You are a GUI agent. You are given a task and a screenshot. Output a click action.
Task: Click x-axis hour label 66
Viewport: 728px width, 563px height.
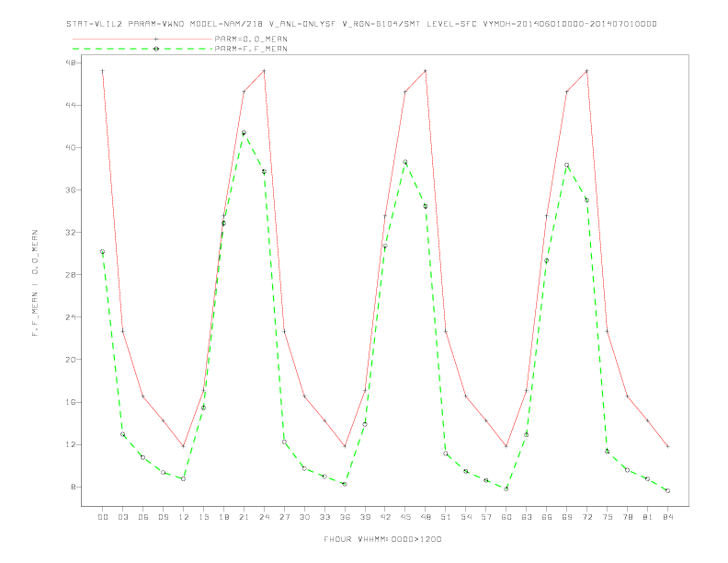pos(547,517)
